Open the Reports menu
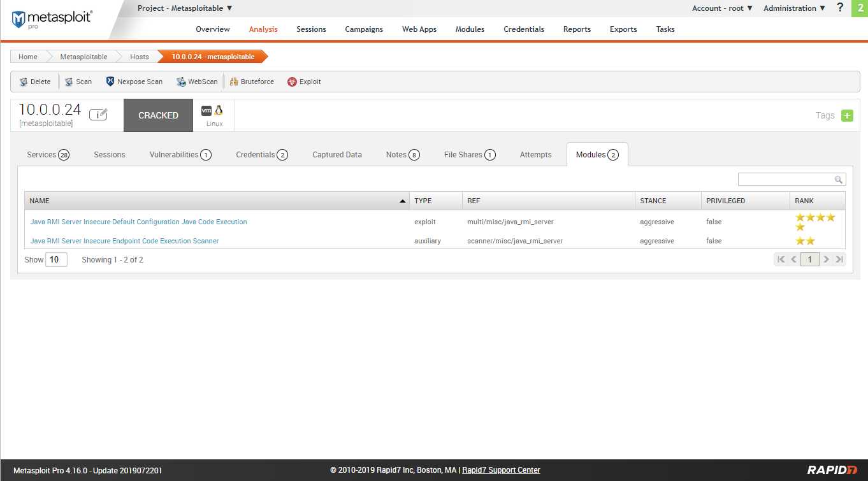The height and width of the screenshot is (481, 868). [x=577, y=29]
